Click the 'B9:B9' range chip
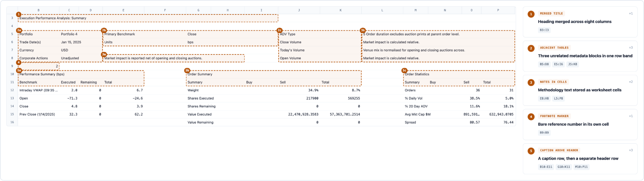The height and width of the screenshot is (181, 644). click(x=544, y=133)
